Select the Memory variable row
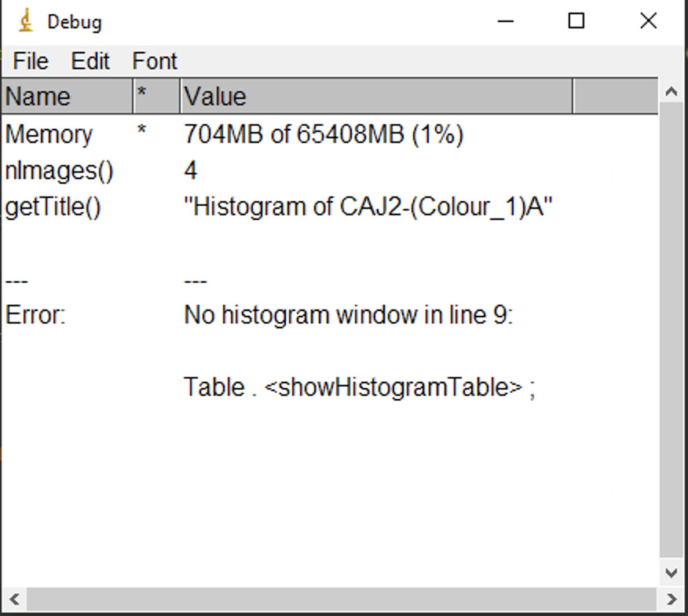The image size is (688, 616). pyautogui.click(x=49, y=134)
